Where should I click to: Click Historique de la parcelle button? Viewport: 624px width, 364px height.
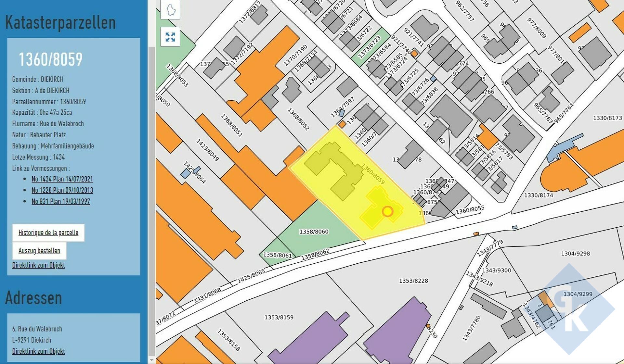(x=48, y=232)
